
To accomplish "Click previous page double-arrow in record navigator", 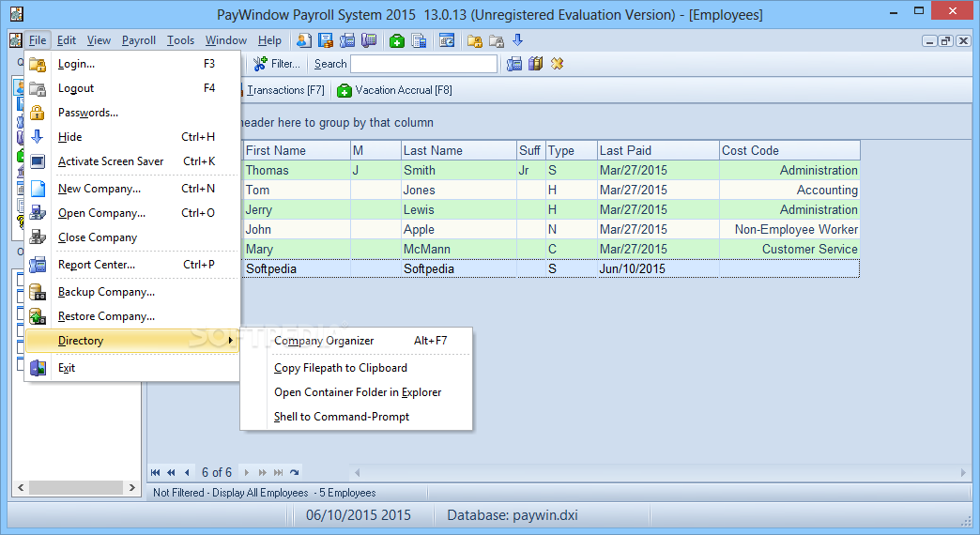I will pyautogui.click(x=171, y=472).
